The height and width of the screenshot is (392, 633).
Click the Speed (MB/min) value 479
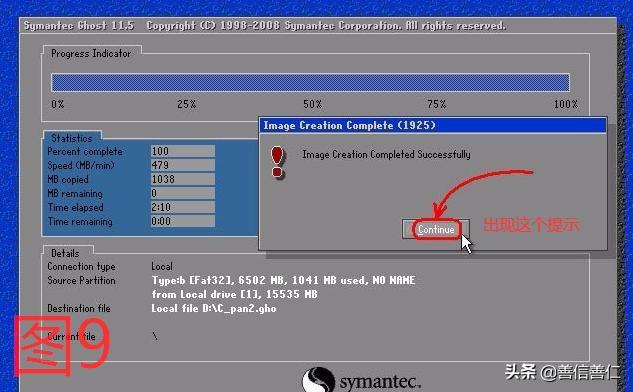(183, 165)
